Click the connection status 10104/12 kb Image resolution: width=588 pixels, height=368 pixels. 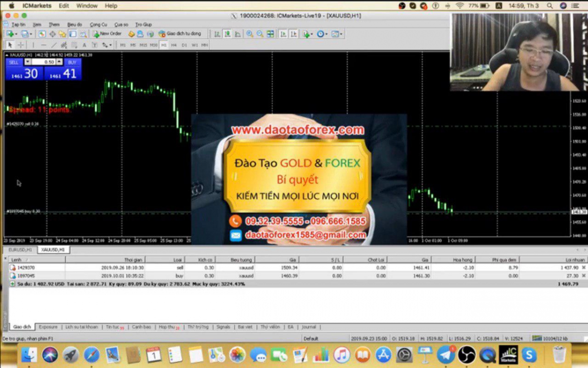pos(549,339)
